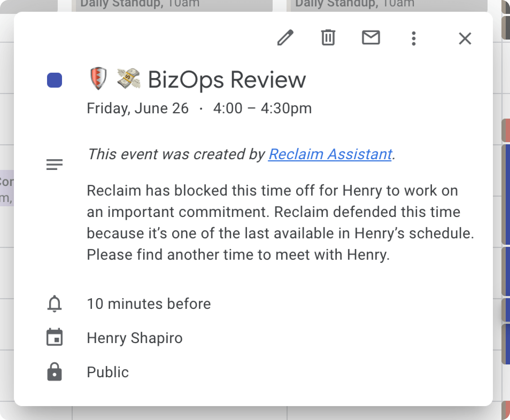The height and width of the screenshot is (420, 510).
Task: Click the Public visibility label
Action: point(108,372)
